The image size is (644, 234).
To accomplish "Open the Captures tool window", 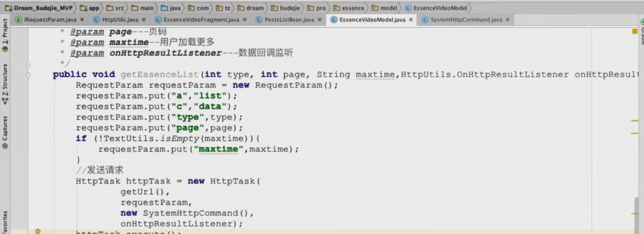I will pos(5,132).
